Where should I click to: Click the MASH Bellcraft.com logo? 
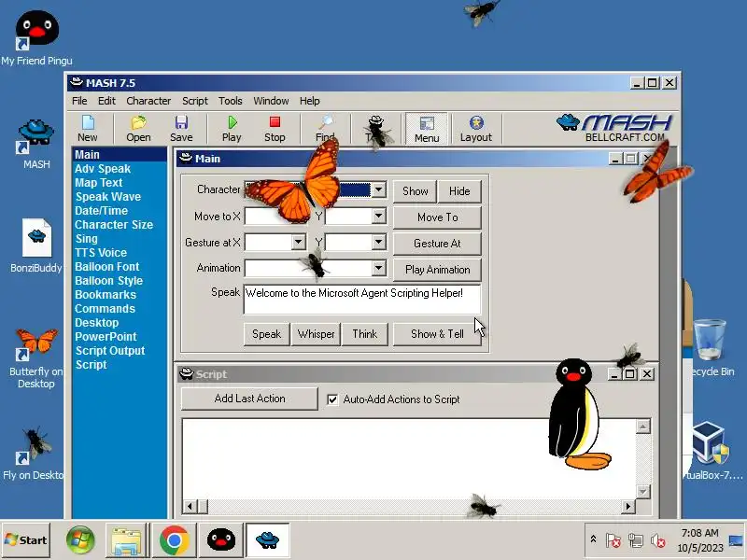click(x=614, y=127)
